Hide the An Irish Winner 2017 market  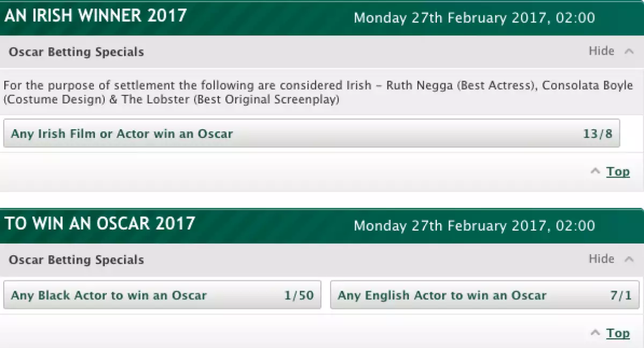point(602,51)
